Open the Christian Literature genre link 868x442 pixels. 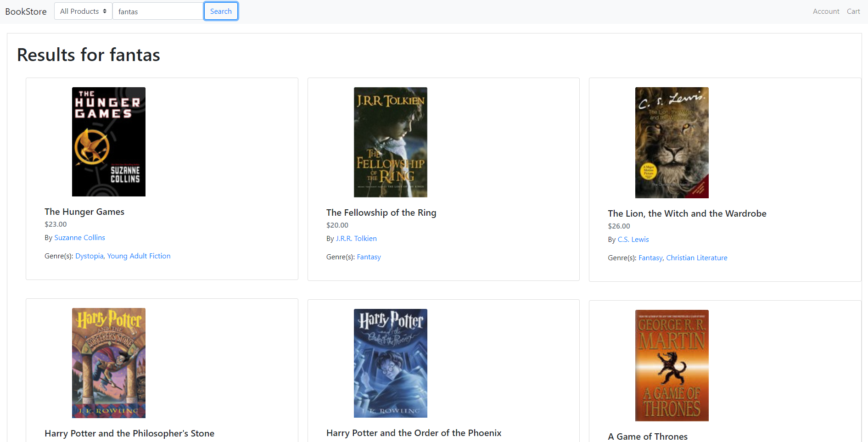click(696, 258)
